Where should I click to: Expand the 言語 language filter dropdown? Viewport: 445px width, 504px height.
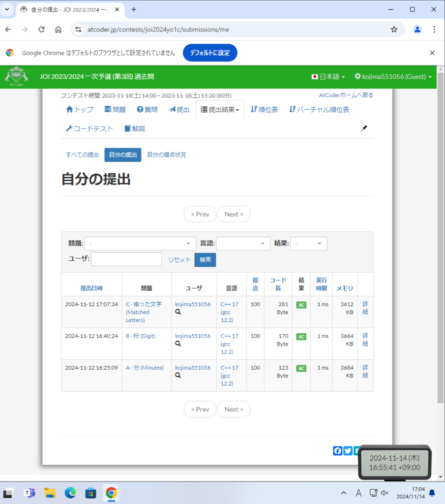[243, 244]
